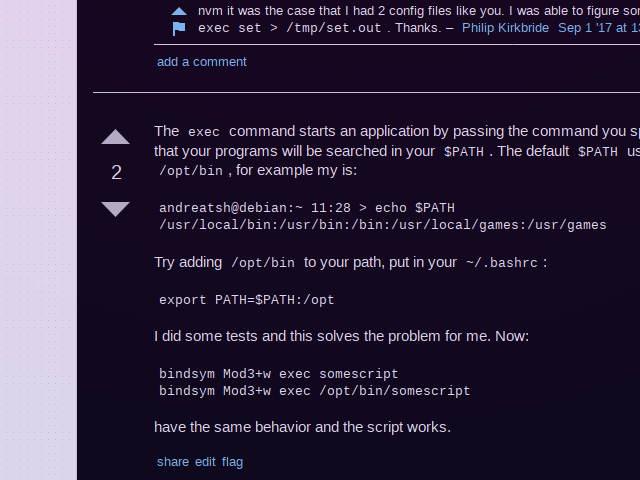The height and width of the screenshot is (480, 640).
Task: Click the inline ~/.bashrc code text
Action: click(502, 263)
